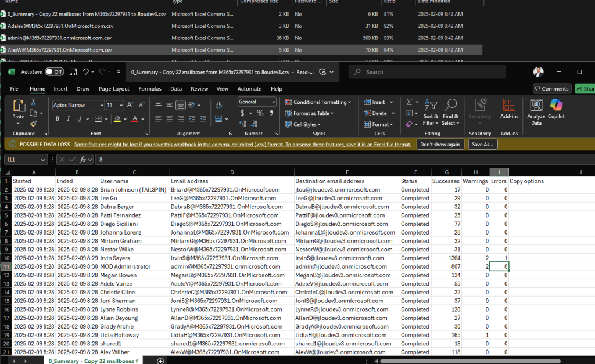This screenshot has height=364, width=595.
Task: Apply underline formatting
Action: 79,118
